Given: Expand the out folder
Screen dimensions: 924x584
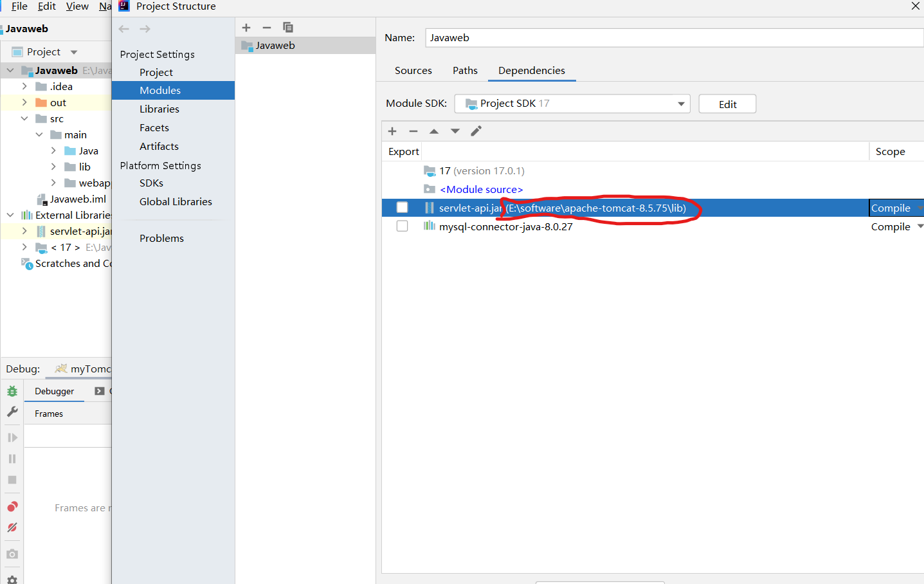Looking at the screenshot, I should pyautogui.click(x=24, y=102).
